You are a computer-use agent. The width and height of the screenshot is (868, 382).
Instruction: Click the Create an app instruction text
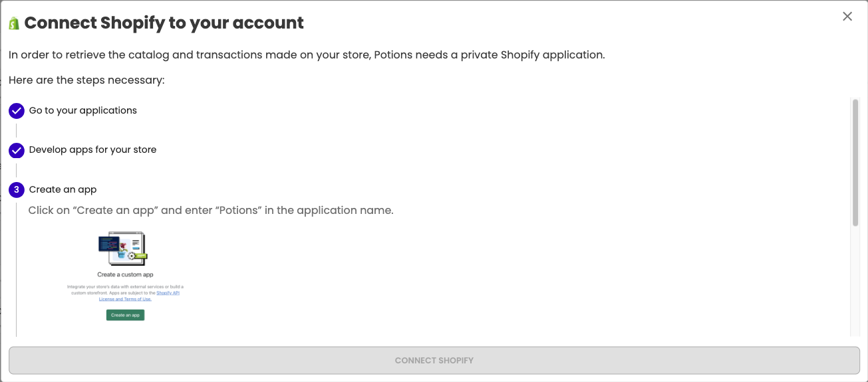(211, 211)
